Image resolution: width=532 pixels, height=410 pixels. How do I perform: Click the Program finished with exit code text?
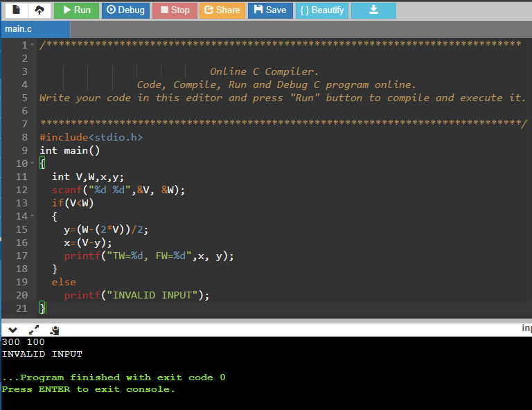pos(114,377)
